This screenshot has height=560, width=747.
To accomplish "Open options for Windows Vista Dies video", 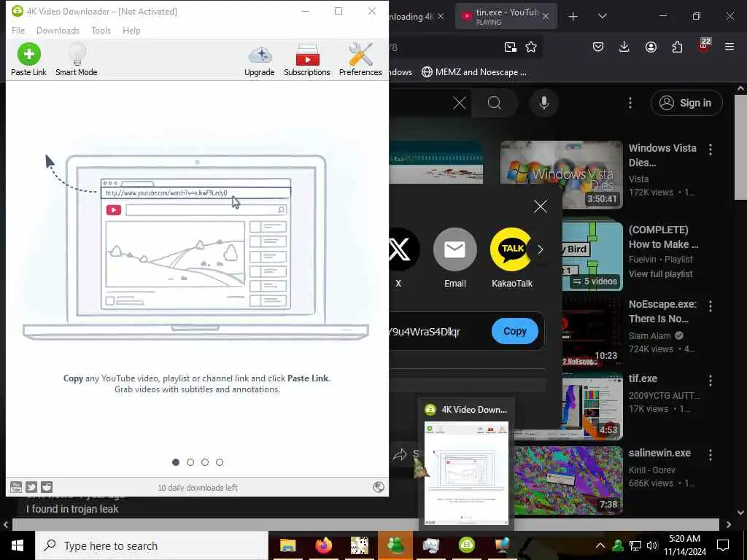I will coord(711,149).
